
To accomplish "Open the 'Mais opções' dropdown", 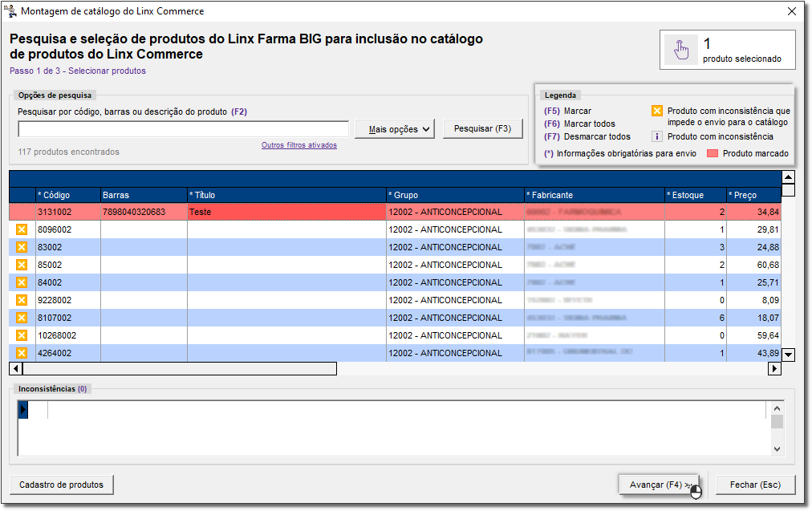I will tap(395, 129).
